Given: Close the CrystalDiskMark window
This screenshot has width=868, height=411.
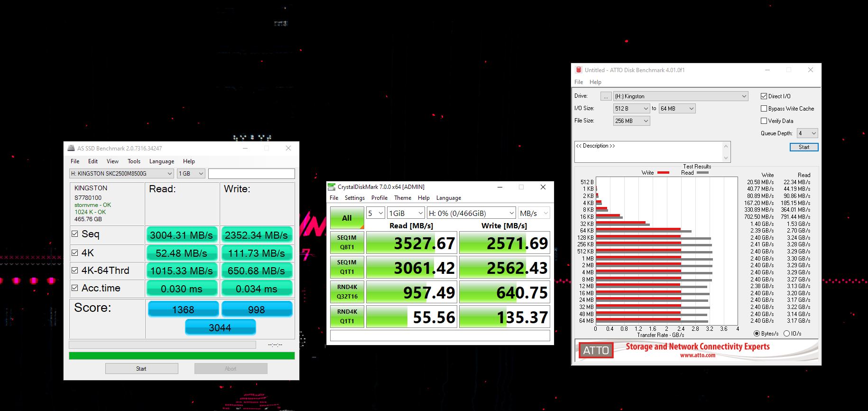Looking at the screenshot, I should [x=543, y=187].
